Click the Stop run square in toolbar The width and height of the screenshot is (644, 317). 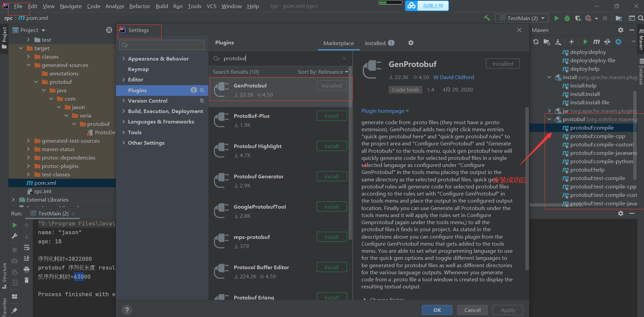pyautogui.click(x=605, y=18)
